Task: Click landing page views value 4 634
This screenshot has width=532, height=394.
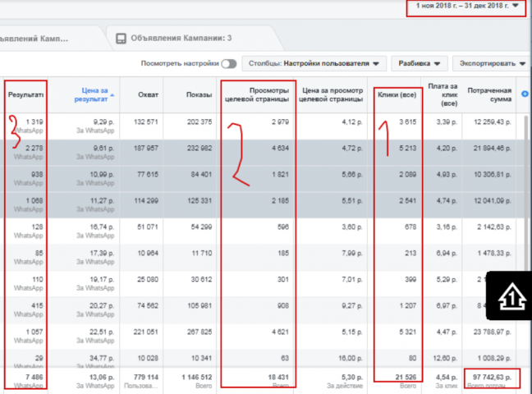Action: (x=280, y=149)
